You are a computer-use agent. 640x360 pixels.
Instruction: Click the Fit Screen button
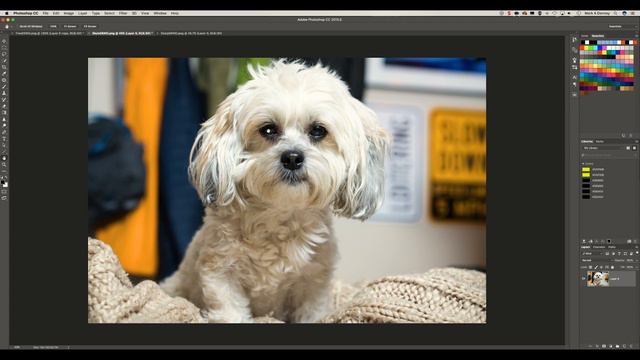tap(70, 26)
